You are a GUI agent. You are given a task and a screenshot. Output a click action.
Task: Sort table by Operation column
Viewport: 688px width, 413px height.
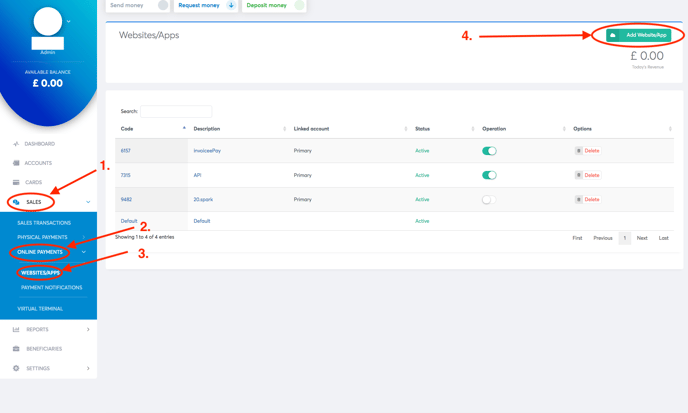coord(524,129)
